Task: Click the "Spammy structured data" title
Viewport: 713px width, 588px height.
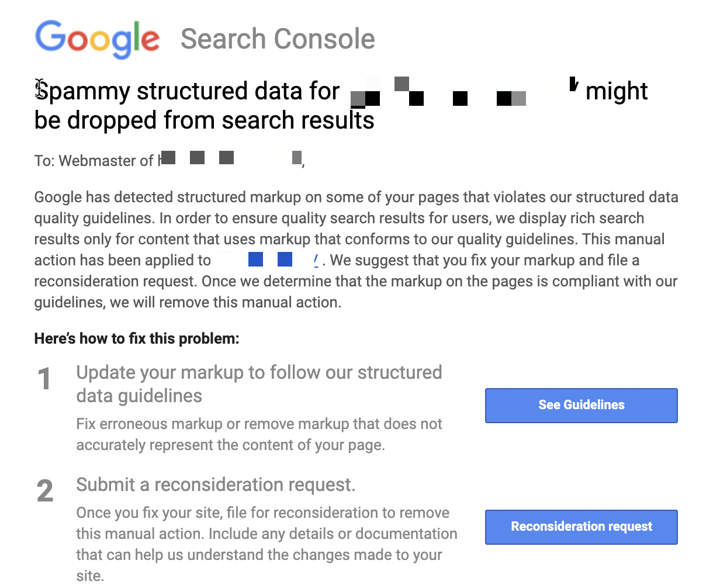Action: tap(341, 105)
